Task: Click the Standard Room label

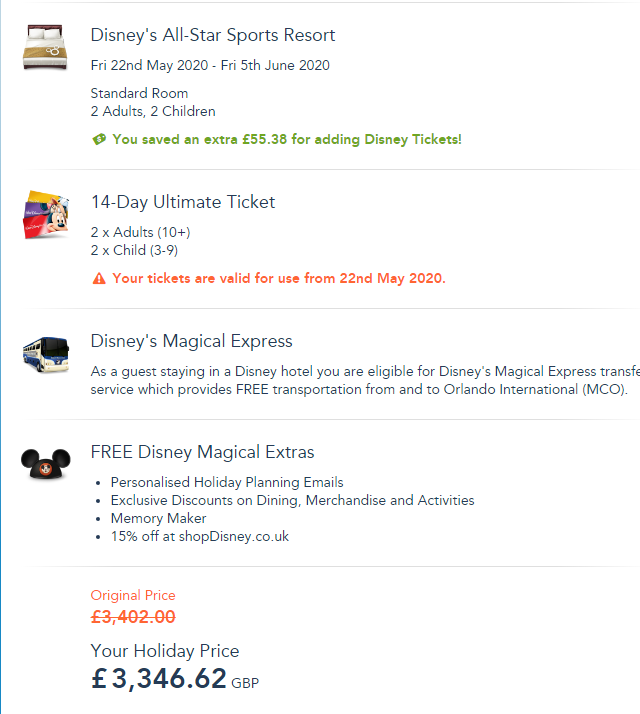Action: (x=139, y=94)
